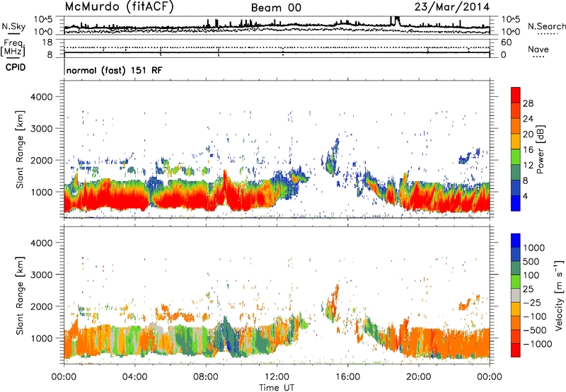This screenshot has height=392, width=566.
Task: Click the N.Search legend label
Action: click(546, 26)
